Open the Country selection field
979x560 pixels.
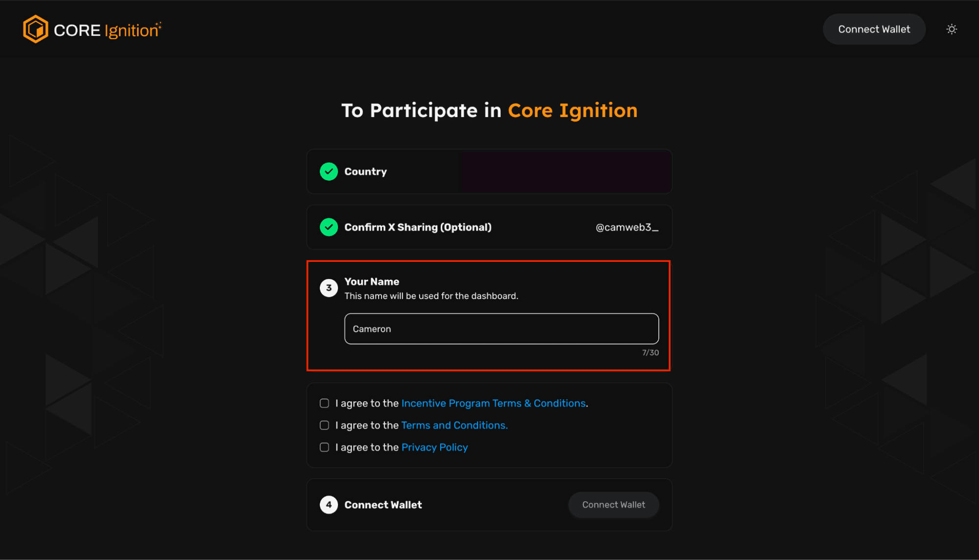pyautogui.click(x=566, y=171)
